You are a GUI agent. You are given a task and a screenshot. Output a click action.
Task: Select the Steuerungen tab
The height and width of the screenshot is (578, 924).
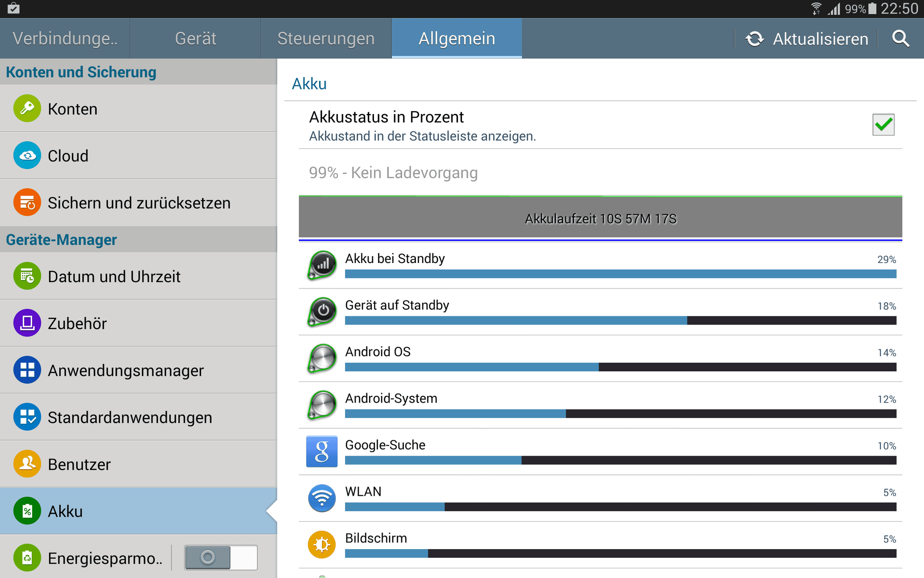click(326, 39)
